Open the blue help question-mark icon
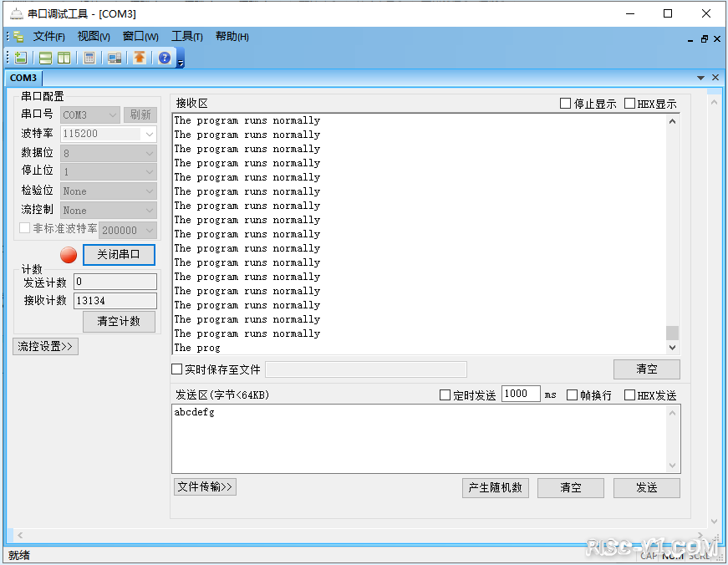Viewport: 728px width, 565px height. pyautogui.click(x=165, y=58)
